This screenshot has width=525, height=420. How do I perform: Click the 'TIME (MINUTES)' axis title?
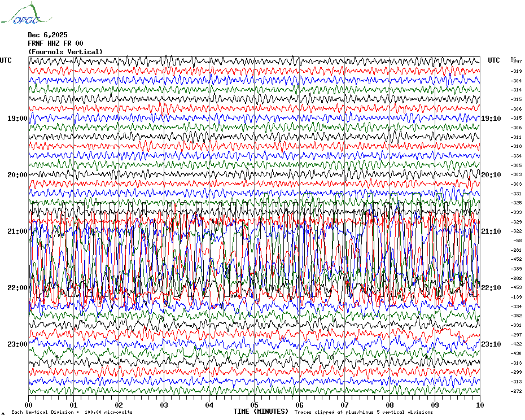click(x=261, y=412)
